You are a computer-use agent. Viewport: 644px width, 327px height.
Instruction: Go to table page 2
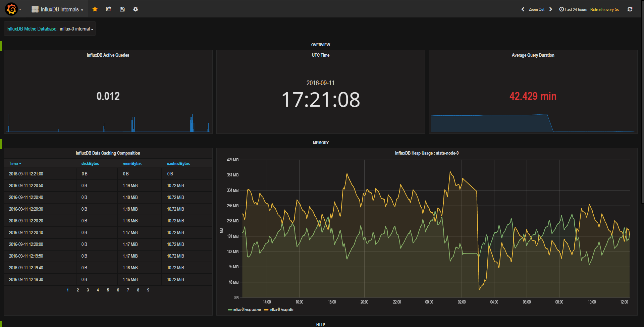pos(78,290)
